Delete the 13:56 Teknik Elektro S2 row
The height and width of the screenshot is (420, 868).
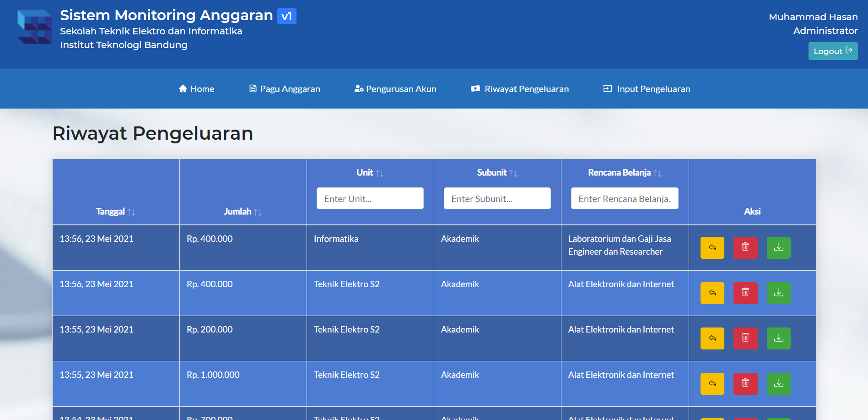(745, 293)
